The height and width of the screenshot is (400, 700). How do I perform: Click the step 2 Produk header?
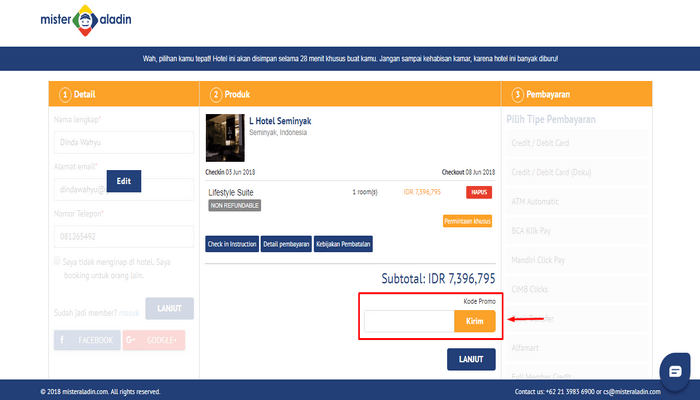[x=236, y=95]
